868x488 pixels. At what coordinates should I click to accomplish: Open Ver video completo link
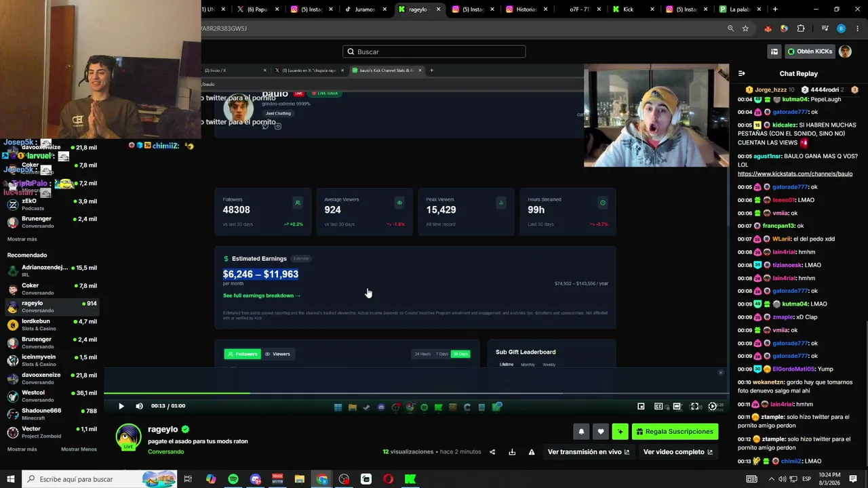coord(678,452)
